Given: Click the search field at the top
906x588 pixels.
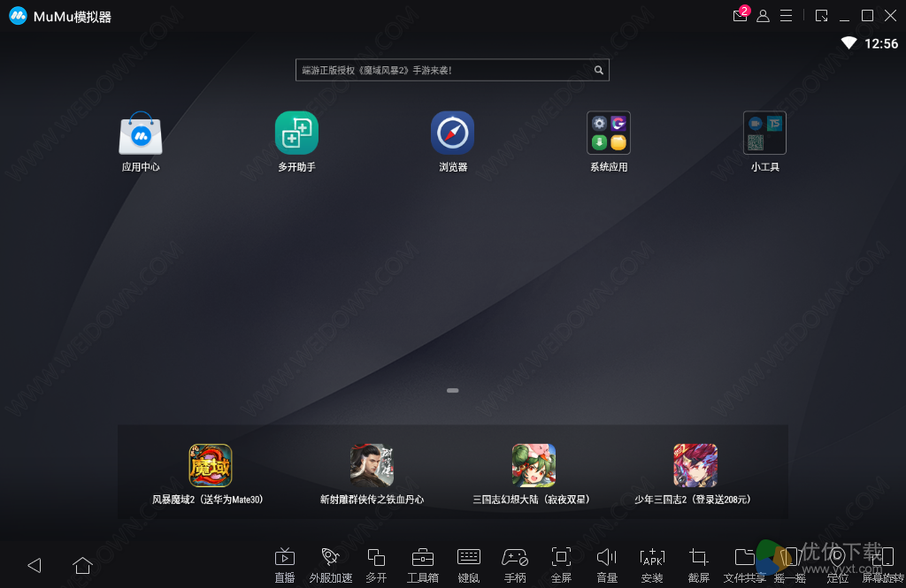Looking at the screenshot, I should (452, 70).
